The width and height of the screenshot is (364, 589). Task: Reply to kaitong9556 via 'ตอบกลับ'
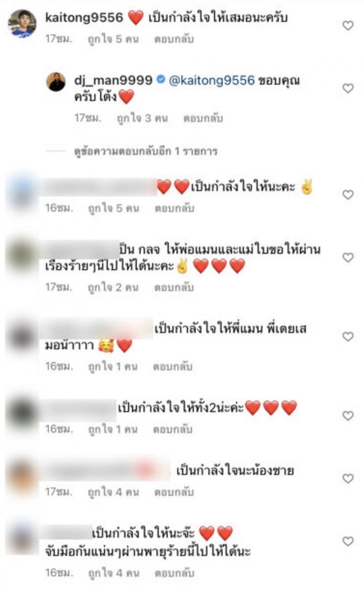[x=174, y=39]
